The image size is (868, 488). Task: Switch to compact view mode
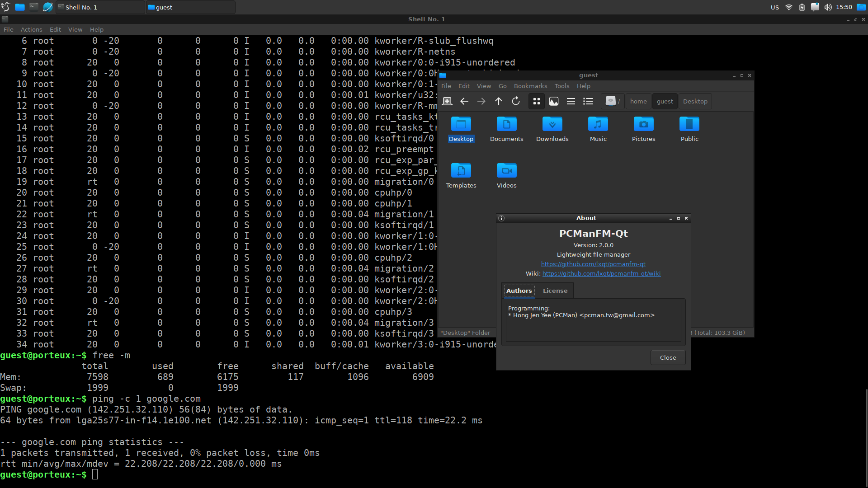click(x=571, y=101)
